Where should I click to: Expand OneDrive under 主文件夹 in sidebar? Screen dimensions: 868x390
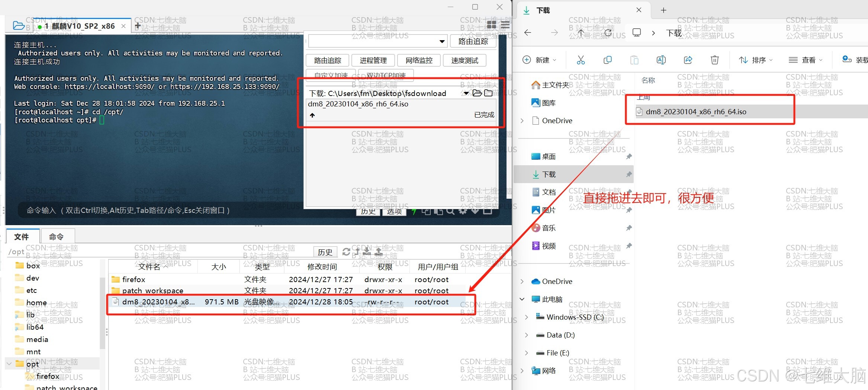pos(522,121)
